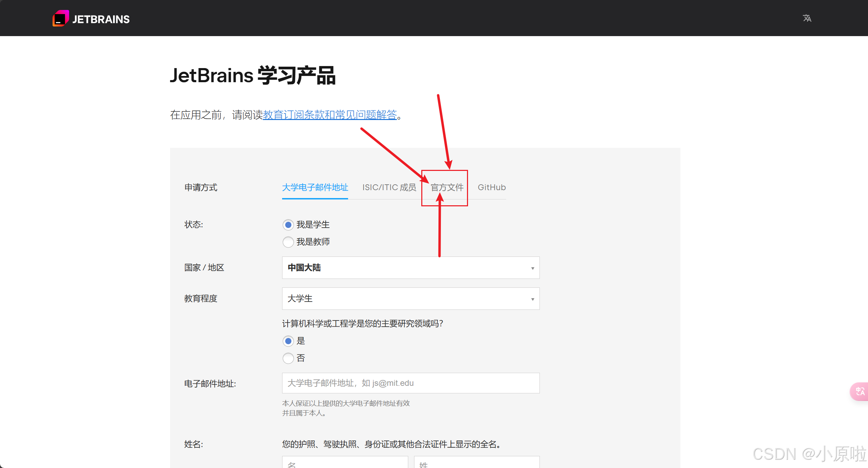Switch to the 官方文件 tab

[447, 187]
